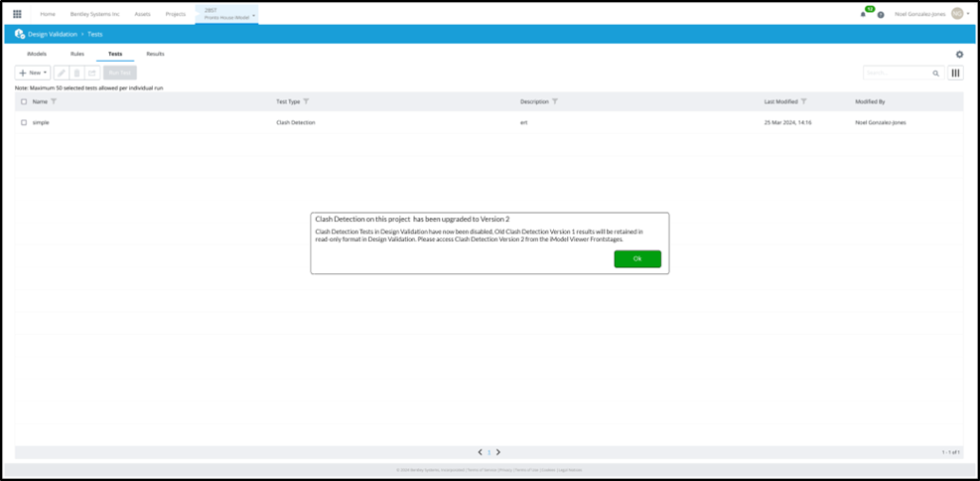Click the dialog title about Version 2 upgrade
The image size is (980, 481).
(412, 220)
